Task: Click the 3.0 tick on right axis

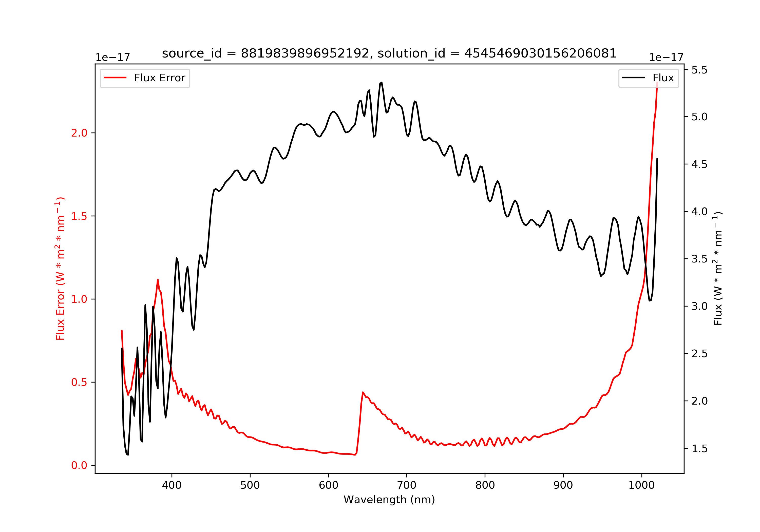Action: coord(699,306)
